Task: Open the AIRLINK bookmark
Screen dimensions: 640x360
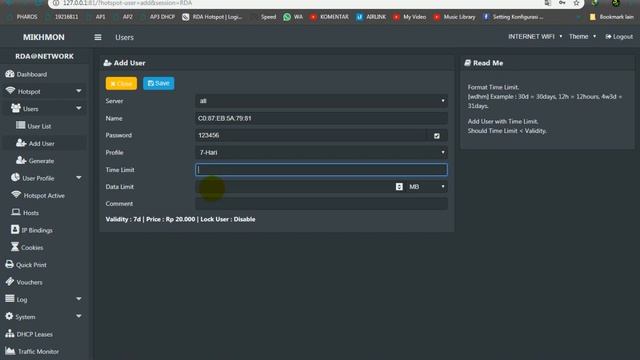Action: click(371, 17)
